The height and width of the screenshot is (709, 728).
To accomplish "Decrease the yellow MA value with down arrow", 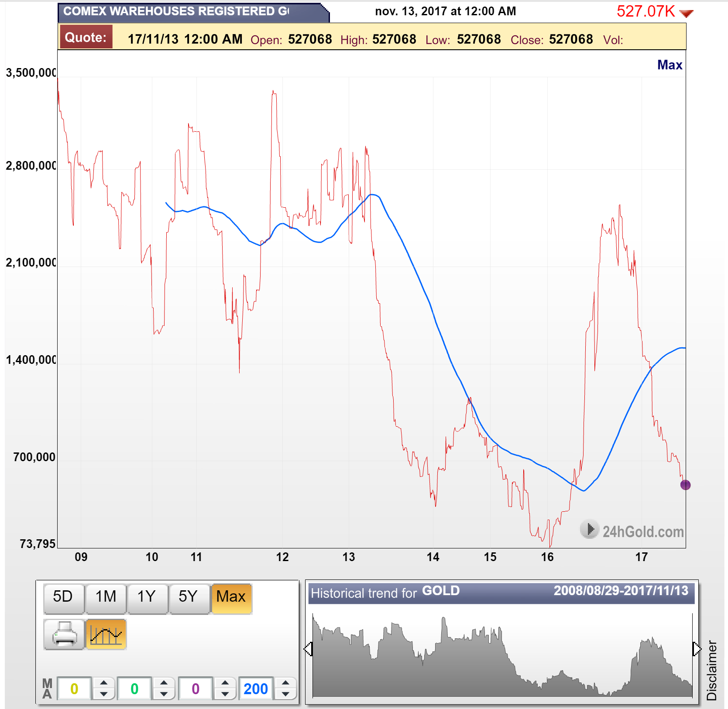I will click(x=103, y=694).
